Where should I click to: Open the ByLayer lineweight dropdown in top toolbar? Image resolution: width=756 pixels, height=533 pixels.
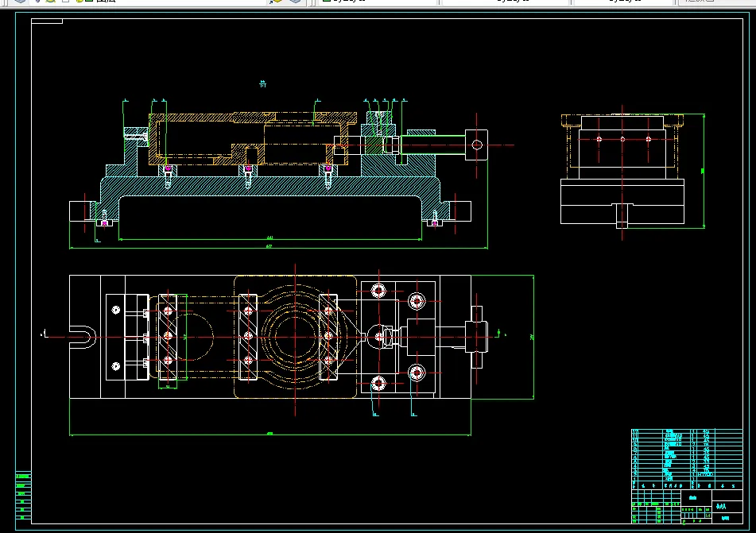coord(624,2)
